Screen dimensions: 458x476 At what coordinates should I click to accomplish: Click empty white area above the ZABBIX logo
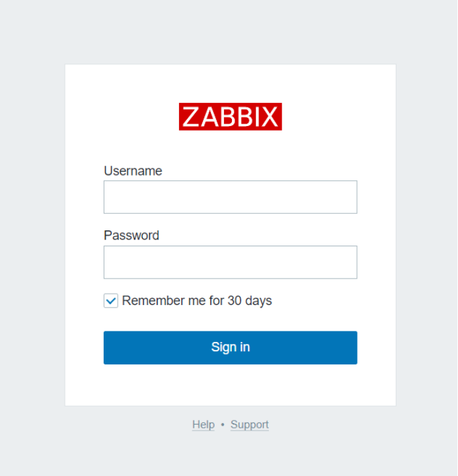231,83
